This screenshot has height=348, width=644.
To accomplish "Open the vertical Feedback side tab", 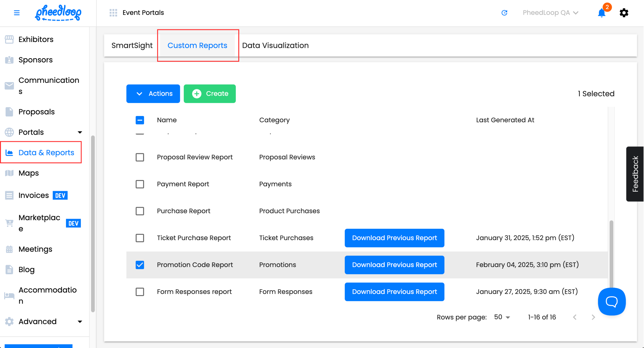I will 635,174.
